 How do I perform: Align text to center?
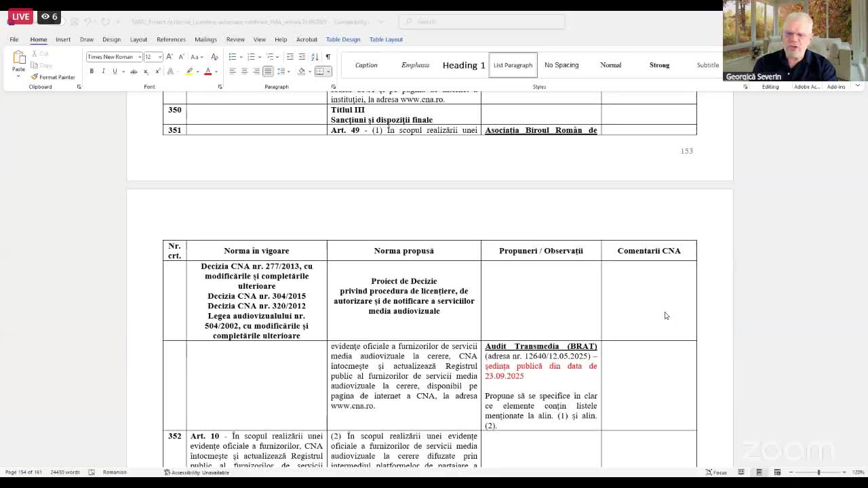pos(244,71)
